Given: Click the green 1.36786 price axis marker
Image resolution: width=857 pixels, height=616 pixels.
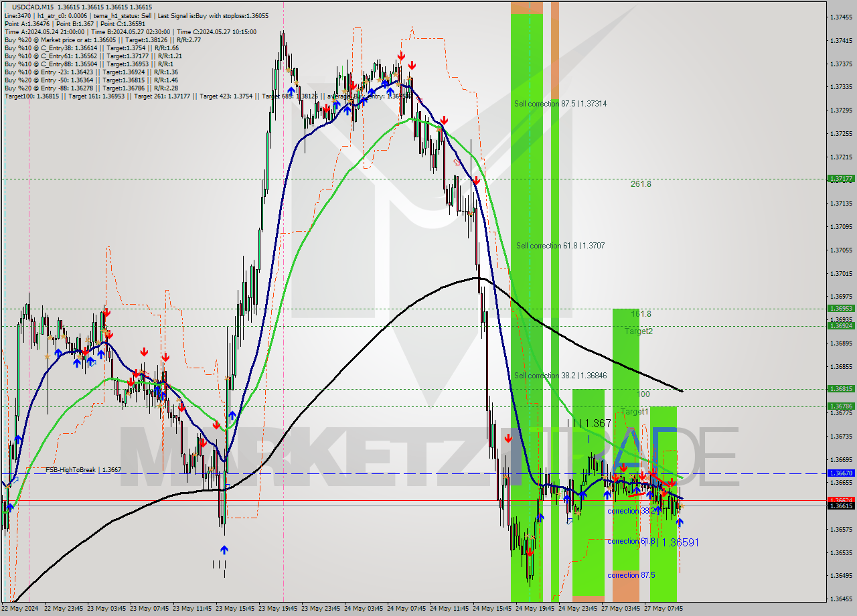Looking at the screenshot, I should (841, 406).
